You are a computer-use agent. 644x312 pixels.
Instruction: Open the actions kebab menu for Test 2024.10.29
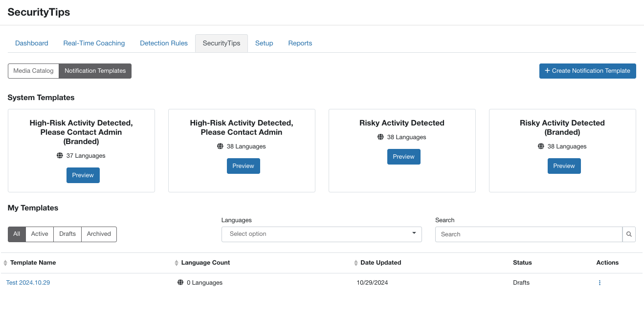pos(600,282)
